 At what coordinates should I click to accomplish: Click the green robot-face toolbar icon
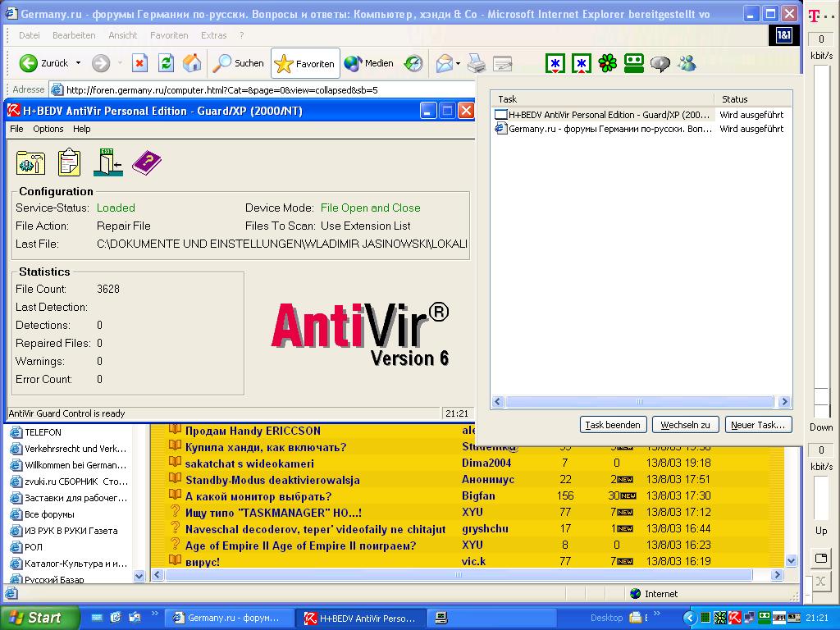(634, 63)
